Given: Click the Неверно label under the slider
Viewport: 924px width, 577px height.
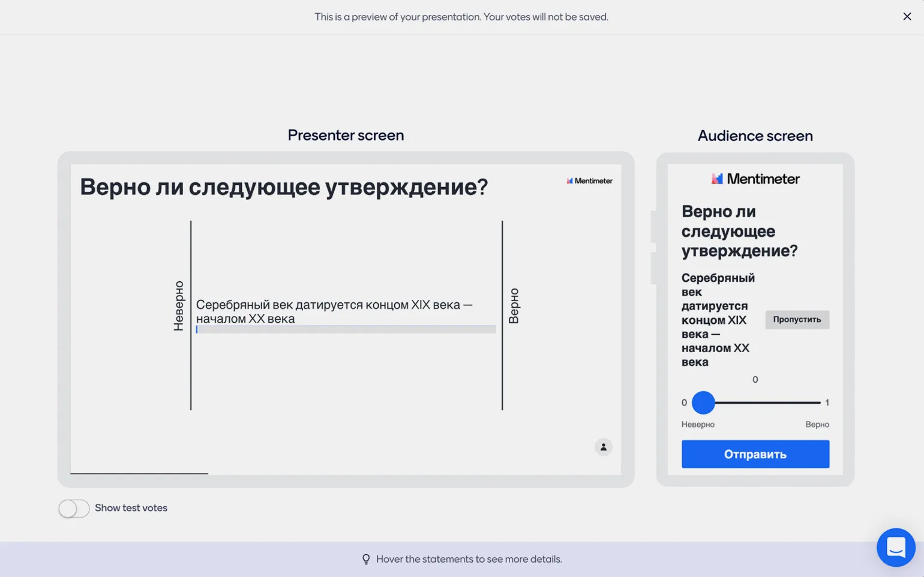Looking at the screenshot, I should click(x=698, y=424).
